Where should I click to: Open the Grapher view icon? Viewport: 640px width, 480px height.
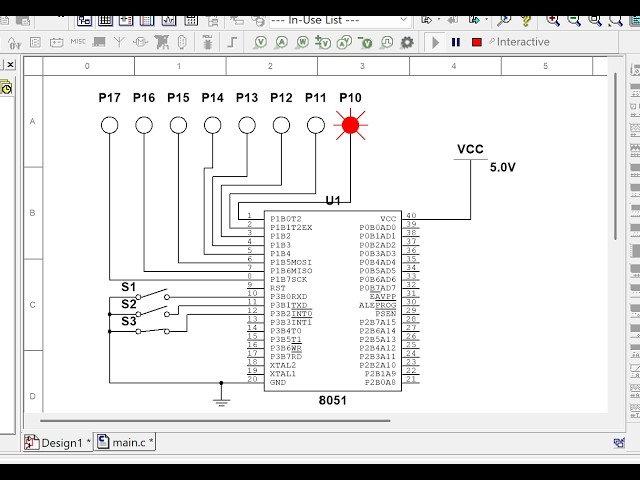169,20
